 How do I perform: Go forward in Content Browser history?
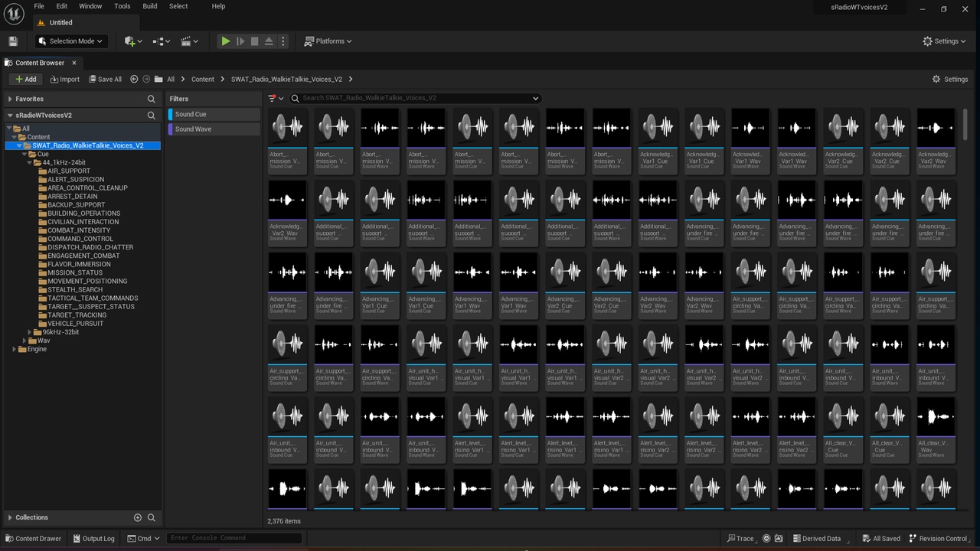[145, 79]
